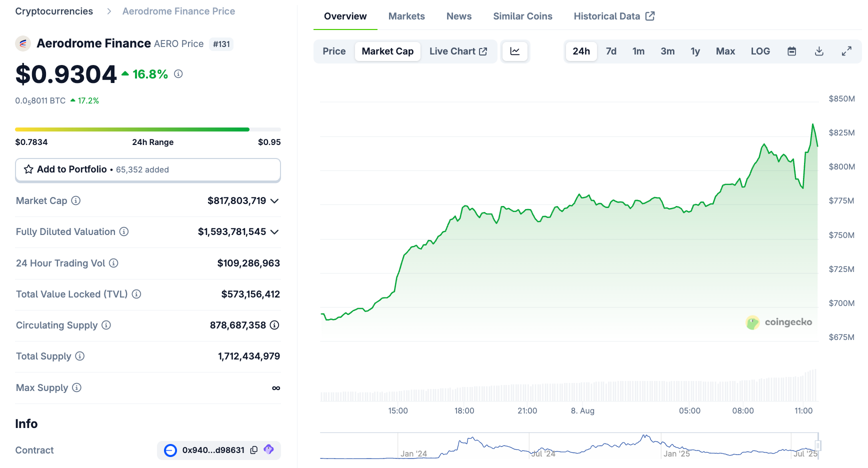Click the Market Cap info icon
Screen dimensions: 868x468
[x=75, y=200]
